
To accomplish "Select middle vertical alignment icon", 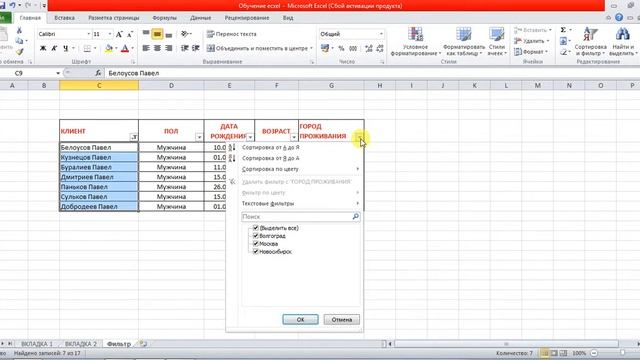I will (157, 34).
